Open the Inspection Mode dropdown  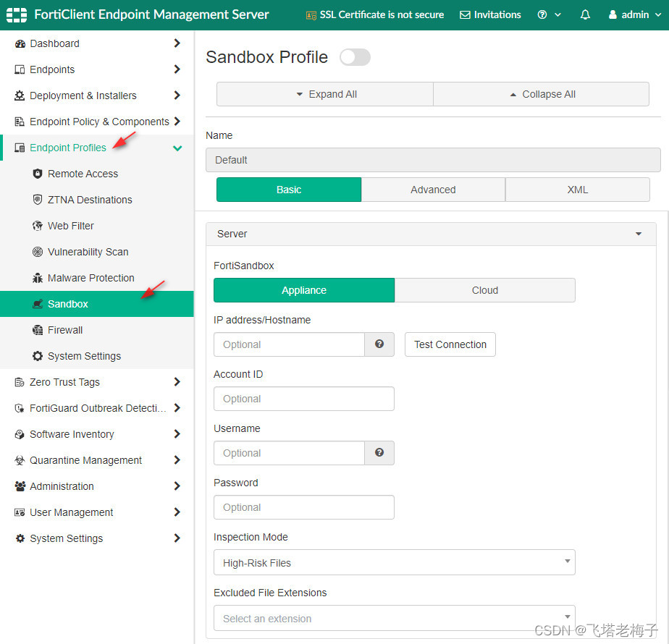[x=394, y=562]
